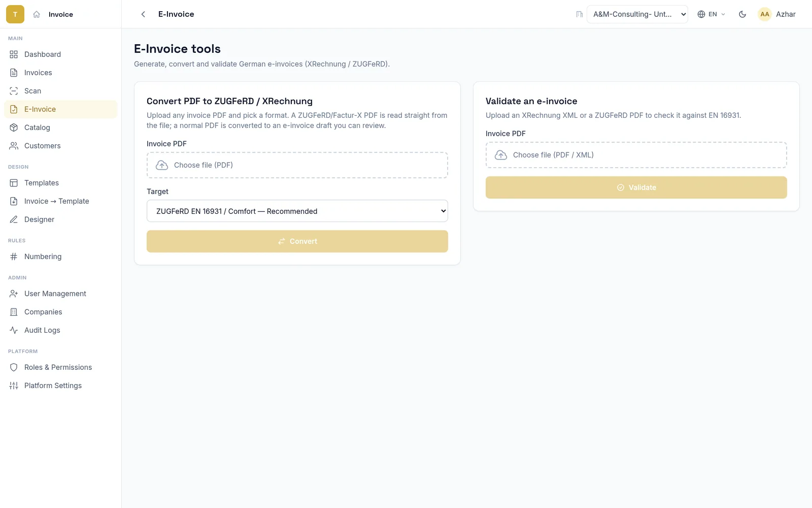This screenshot has height=508, width=812.
Task: Click the AA user avatar
Action: pos(765,14)
